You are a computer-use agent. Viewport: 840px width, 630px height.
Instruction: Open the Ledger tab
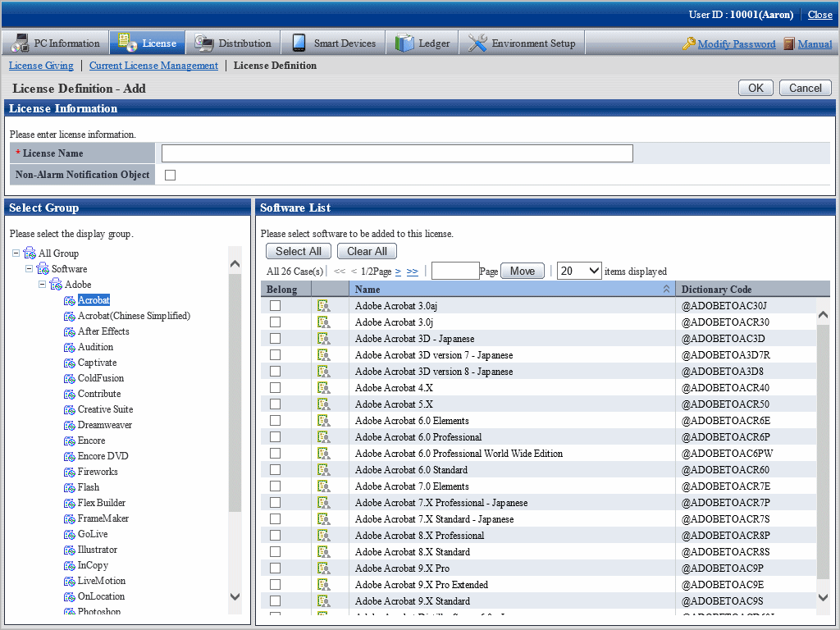pos(422,43)
